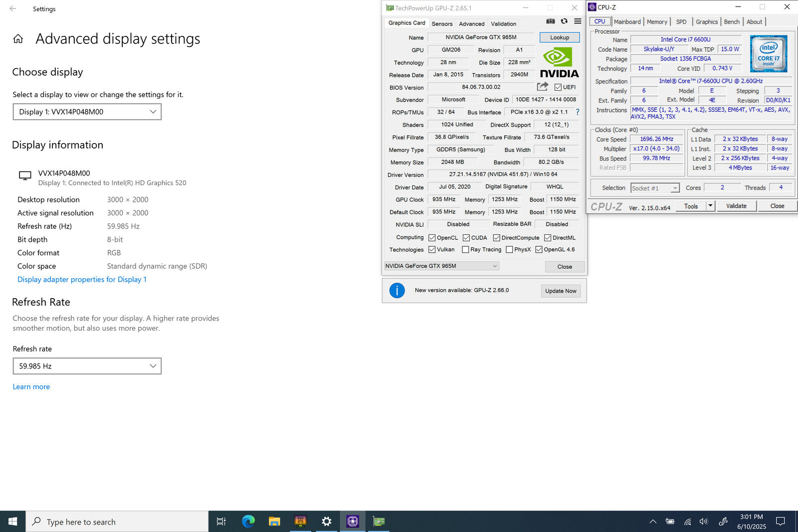The image size is (798, 532).
Task: Open the 59.985 Hz refresh rate dropdown
Action: [x=87, y=366]
